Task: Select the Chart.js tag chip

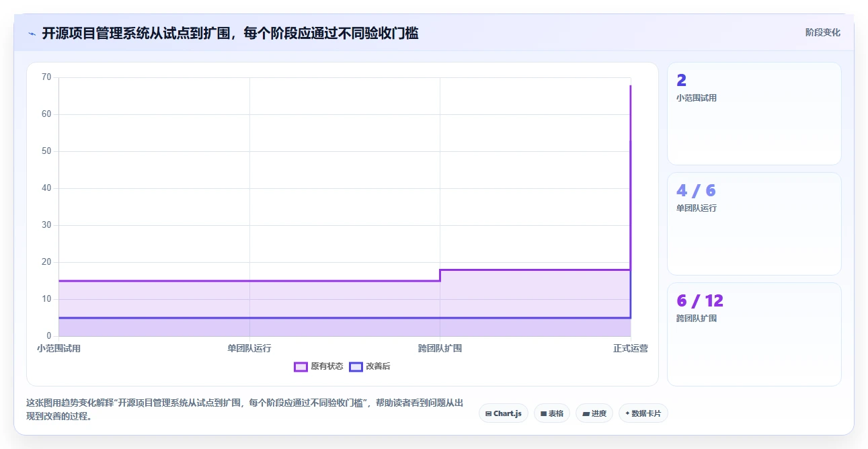Action: pyautogui.click(x=504, y=413)
